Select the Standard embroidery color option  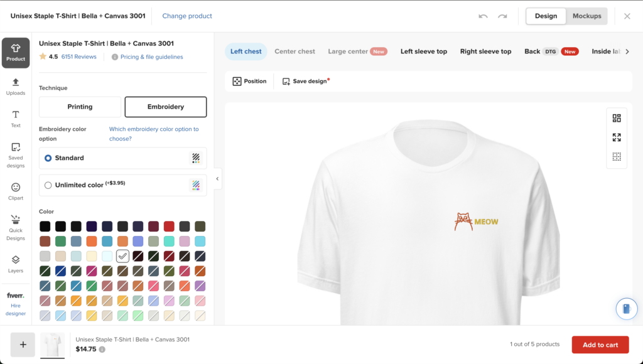point(122,158)
